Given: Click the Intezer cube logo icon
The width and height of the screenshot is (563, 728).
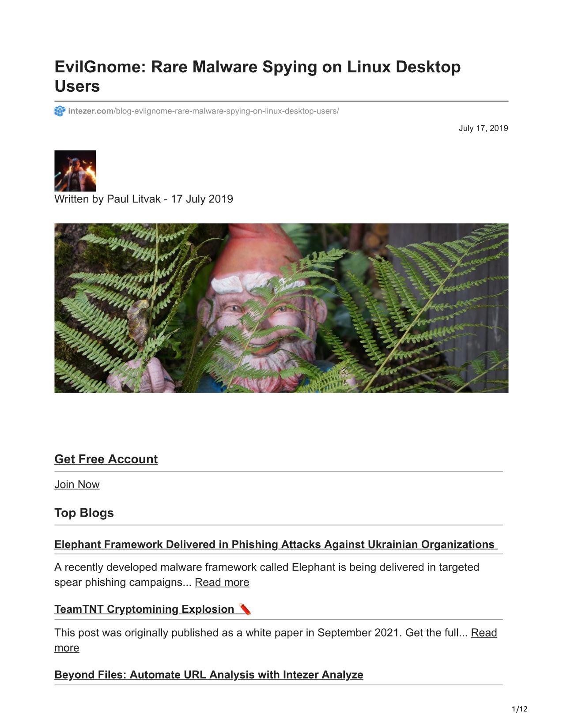Looking at the screenshot, I should [60, 111].
